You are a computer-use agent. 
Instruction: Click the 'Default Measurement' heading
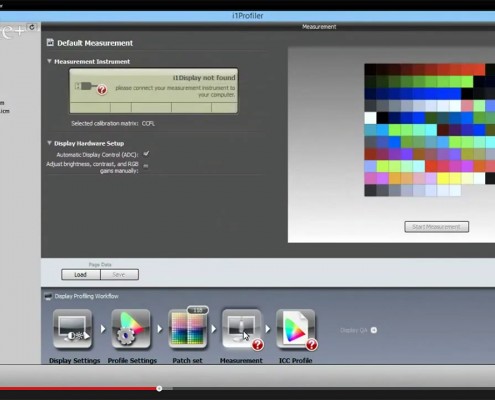95,43
